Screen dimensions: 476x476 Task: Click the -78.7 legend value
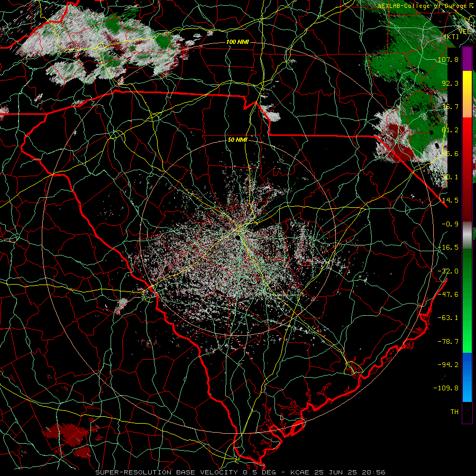[x=448, y=341]
